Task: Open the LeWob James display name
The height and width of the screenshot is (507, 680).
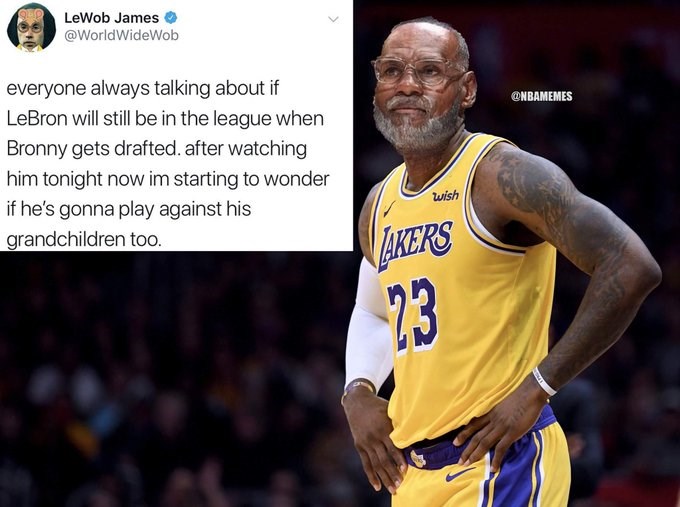Action: 111,18
